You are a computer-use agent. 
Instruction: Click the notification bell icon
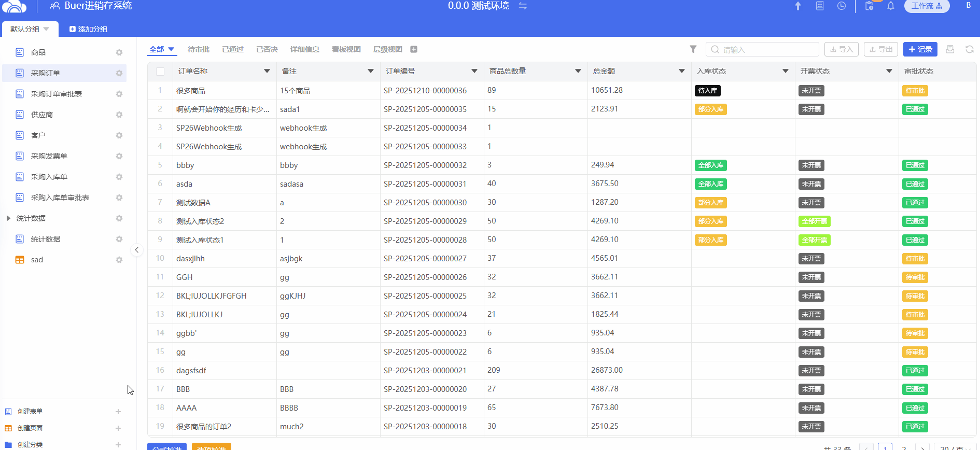pos(891,6)
